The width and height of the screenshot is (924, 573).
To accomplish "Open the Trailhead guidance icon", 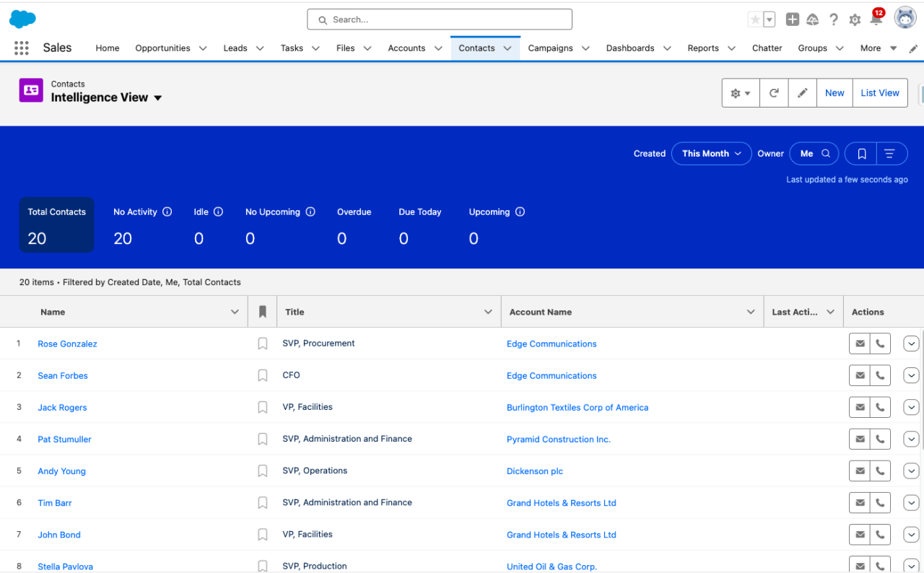I will [813, 19].
